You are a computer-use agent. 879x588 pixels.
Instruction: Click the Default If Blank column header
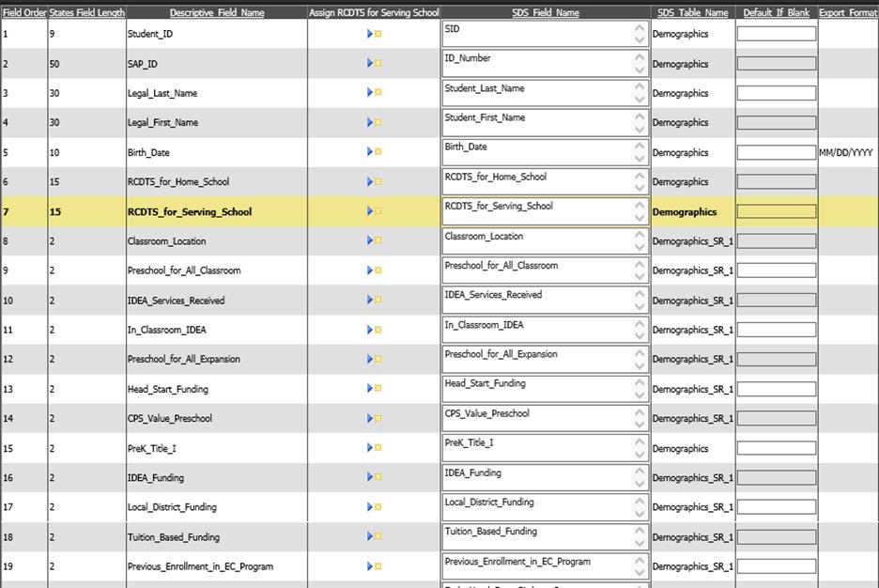click(776, 13)
